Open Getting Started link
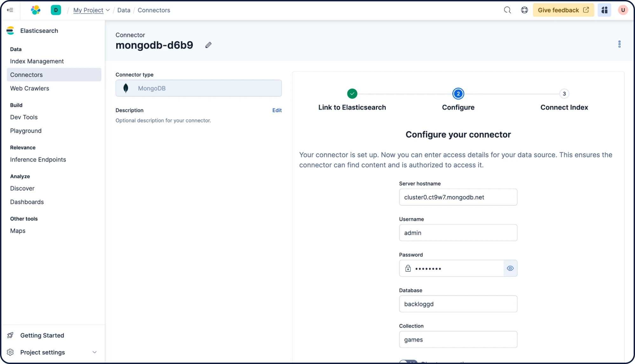The image size is (635, 364). pyautogui.click(x=42, y=335)
